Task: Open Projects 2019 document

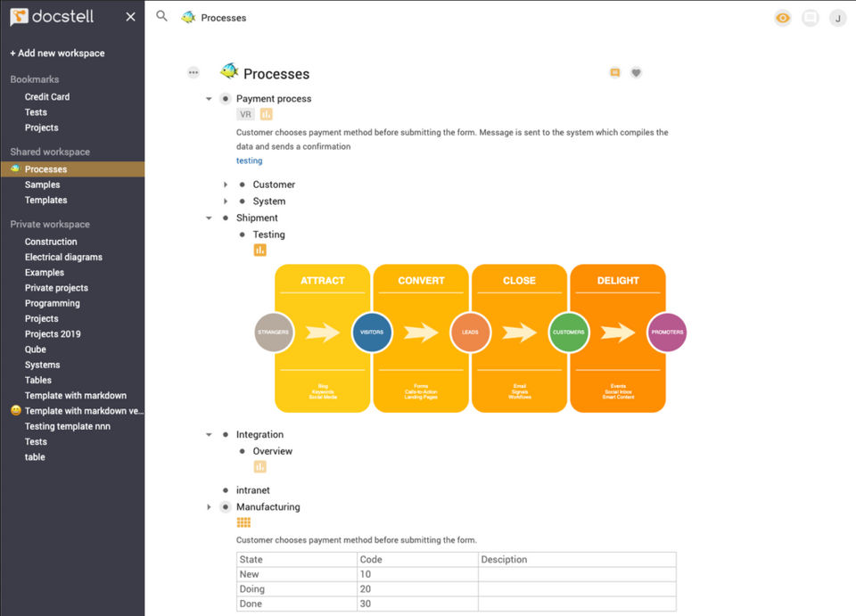Action: 53,333
